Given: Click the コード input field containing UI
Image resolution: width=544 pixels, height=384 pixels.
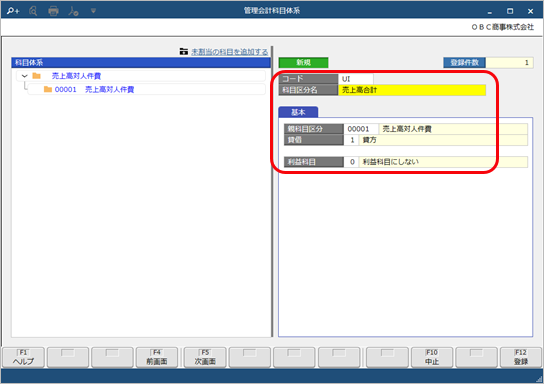Looking at the screenshot, I should [x=356, y=79].
